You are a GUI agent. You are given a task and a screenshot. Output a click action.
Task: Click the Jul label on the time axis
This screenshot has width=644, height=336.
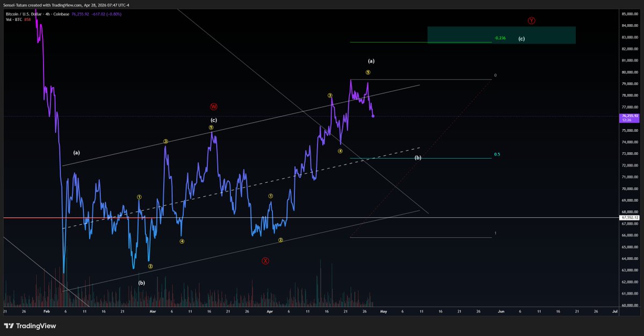click(x=615, y=311)
